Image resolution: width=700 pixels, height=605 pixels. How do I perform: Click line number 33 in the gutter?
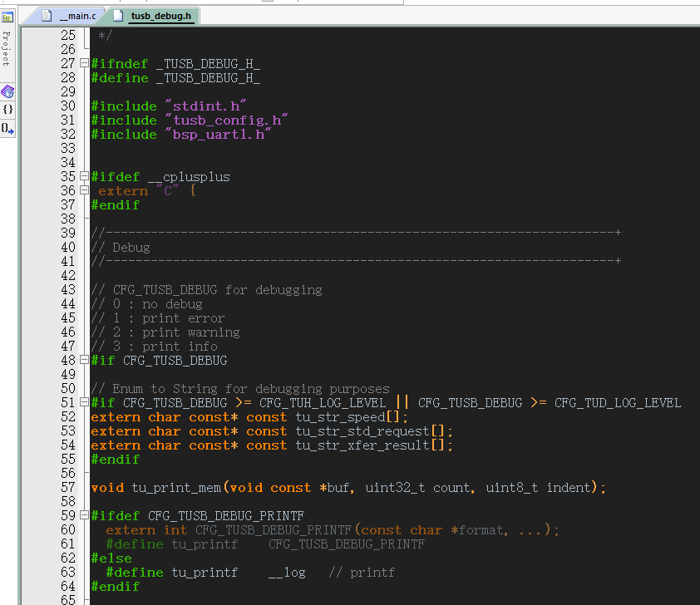[x=68, y=148]
